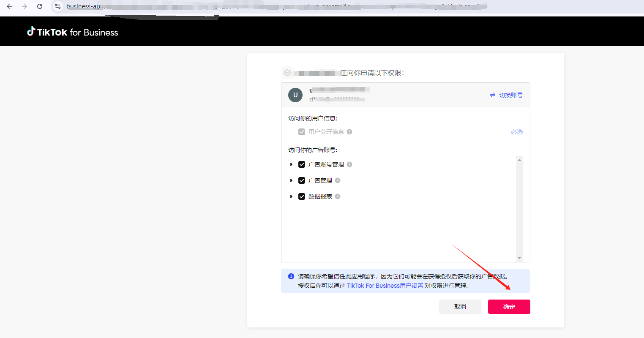Click the browser back arrow

coord(9,6)
